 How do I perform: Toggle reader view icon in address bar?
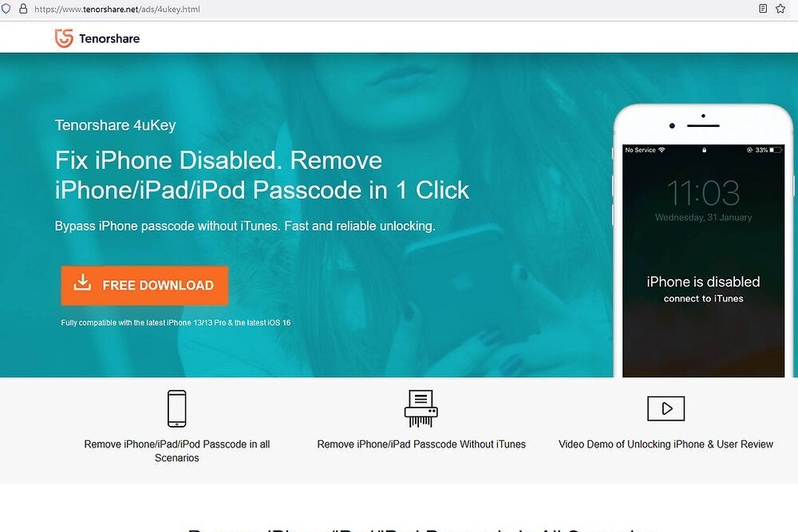(x=763, y=9)
